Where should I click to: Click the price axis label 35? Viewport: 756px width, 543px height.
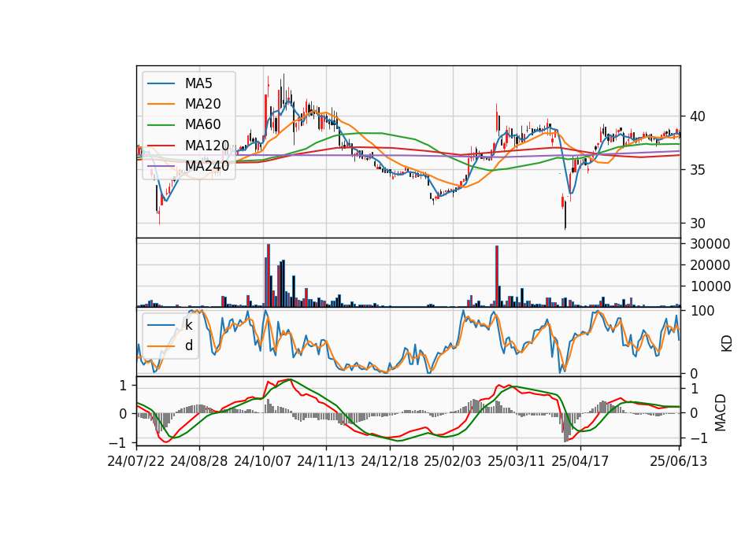(697, 170)
